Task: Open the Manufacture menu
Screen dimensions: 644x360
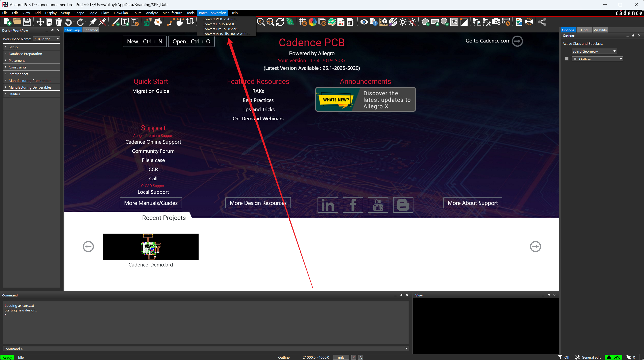Action: pyautogui.click(x=172, y=13)
